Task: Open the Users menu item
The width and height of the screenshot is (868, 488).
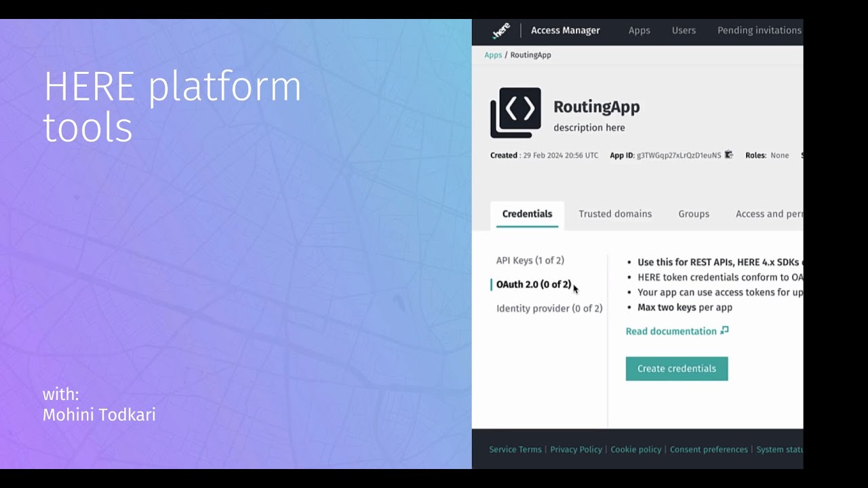Action: coord(684,30)
